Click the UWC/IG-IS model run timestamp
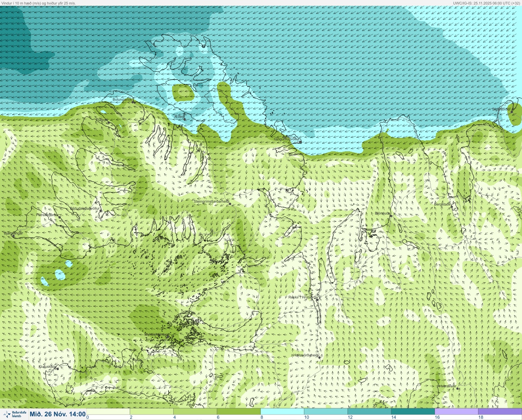 pyautogui.click(x=486, y=3)
